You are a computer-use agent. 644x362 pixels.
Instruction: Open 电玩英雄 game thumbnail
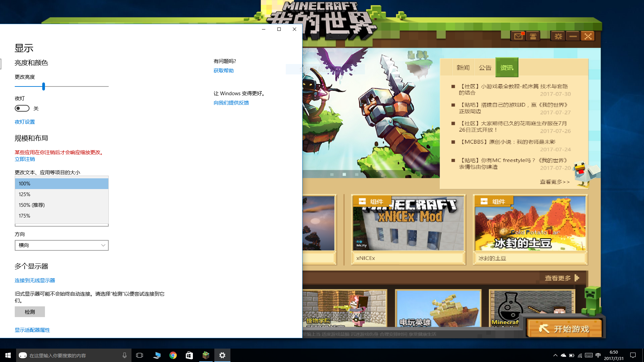click(x=438, y=308)
